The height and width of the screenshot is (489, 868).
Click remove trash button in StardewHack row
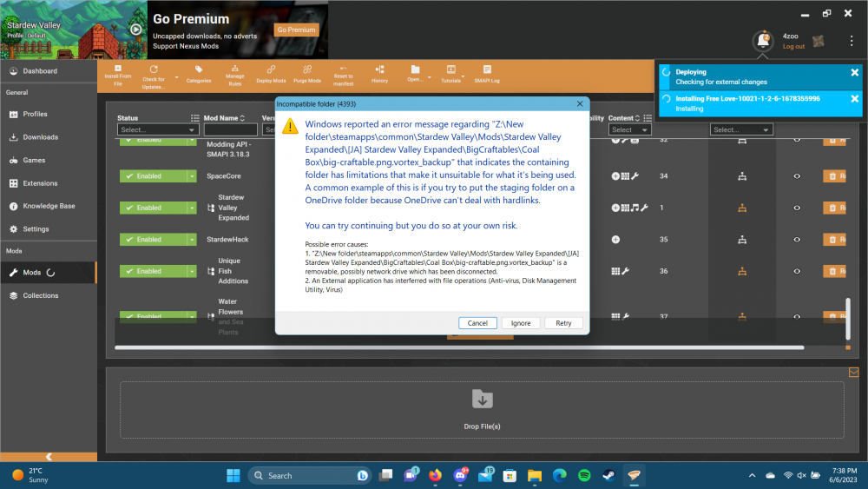pos(835,239)
